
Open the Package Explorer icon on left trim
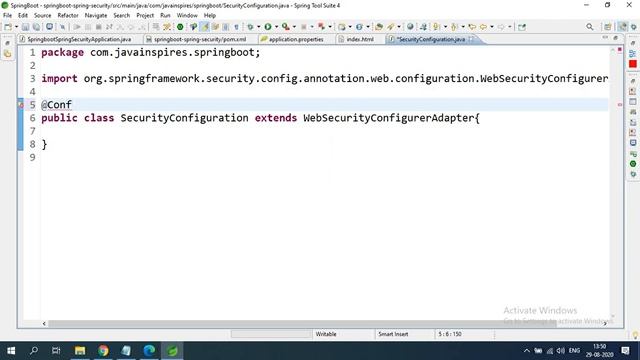(7, 53)
